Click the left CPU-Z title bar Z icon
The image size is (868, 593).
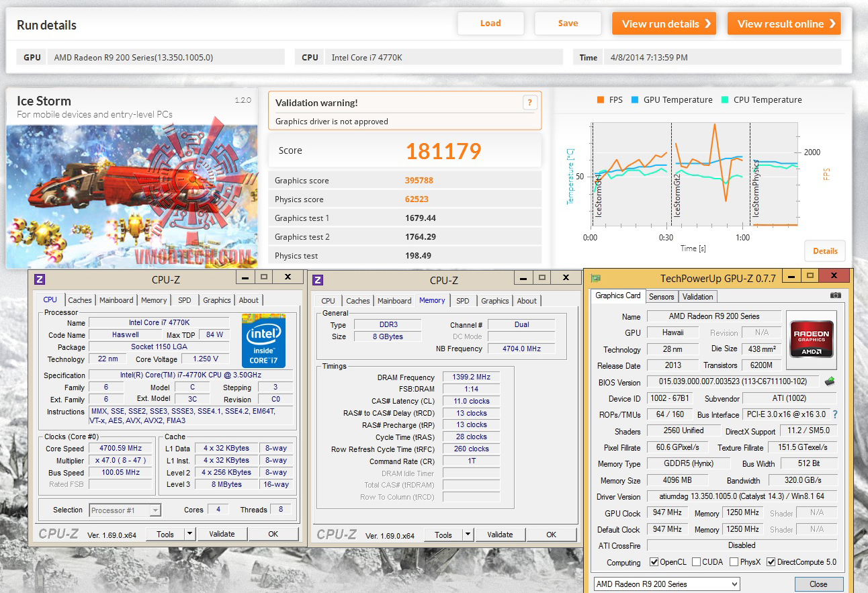(x=40, y=279)
